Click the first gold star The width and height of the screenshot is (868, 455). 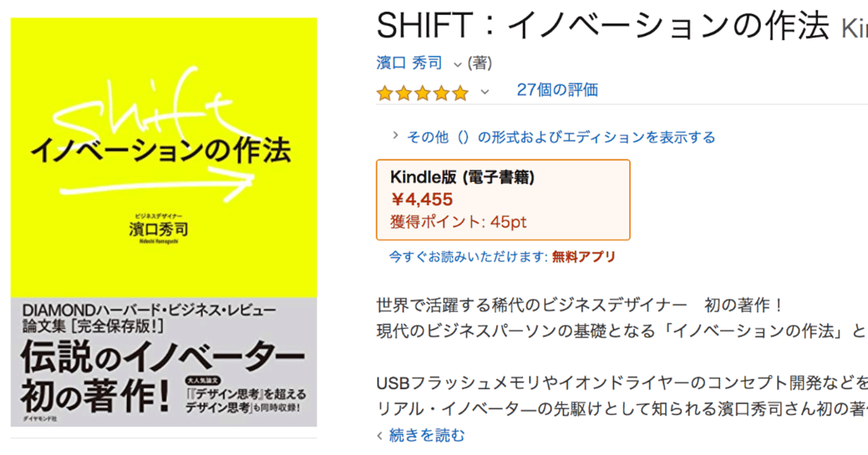pyautogui.click(x=385, y=93)
